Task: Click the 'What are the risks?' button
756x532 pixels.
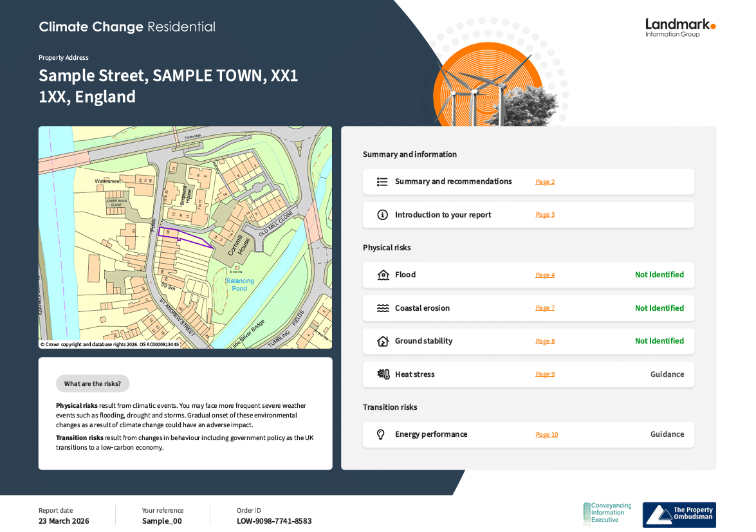Action: tap(93, 384)
